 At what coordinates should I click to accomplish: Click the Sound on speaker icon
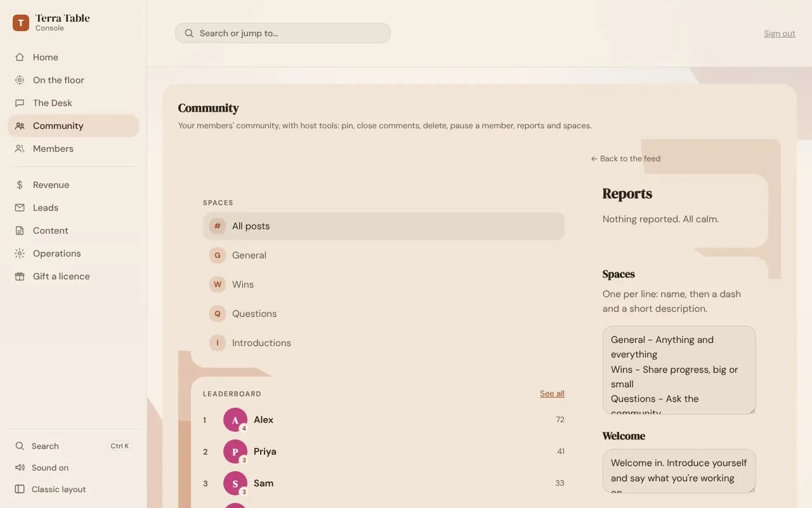click(20, 468)
